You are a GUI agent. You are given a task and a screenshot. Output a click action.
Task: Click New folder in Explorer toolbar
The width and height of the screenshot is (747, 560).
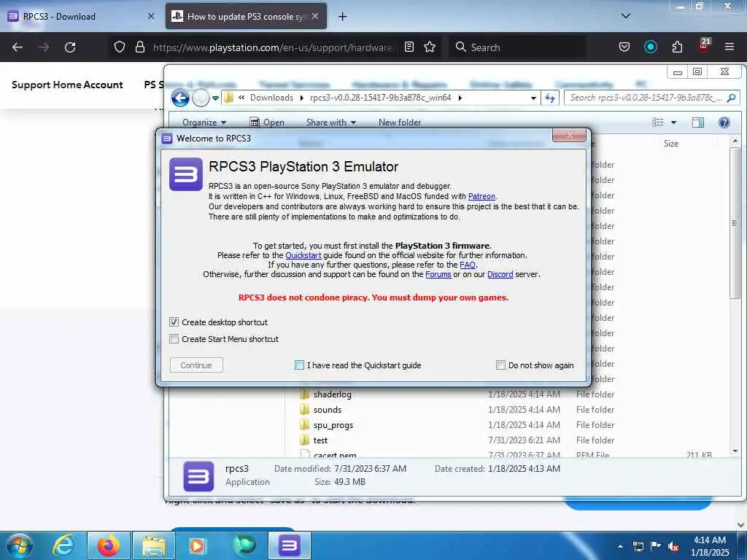click(400, 122)
